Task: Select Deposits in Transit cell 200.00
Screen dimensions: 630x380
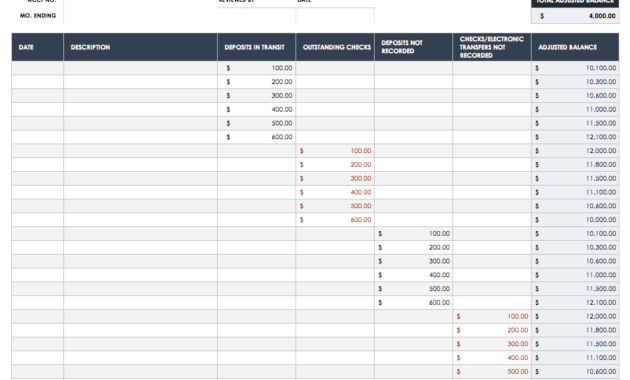Action: (256, 82)
